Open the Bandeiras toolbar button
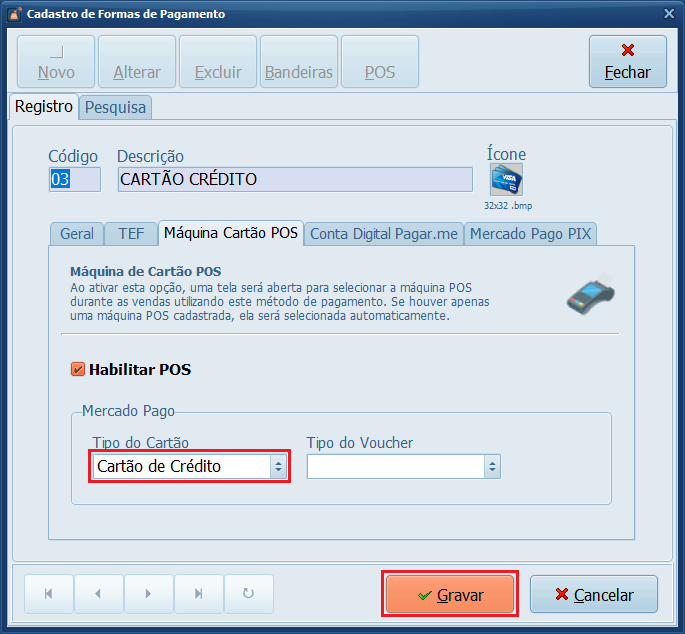The width and height of the screenshot is (685, 634). pos(299,62)
